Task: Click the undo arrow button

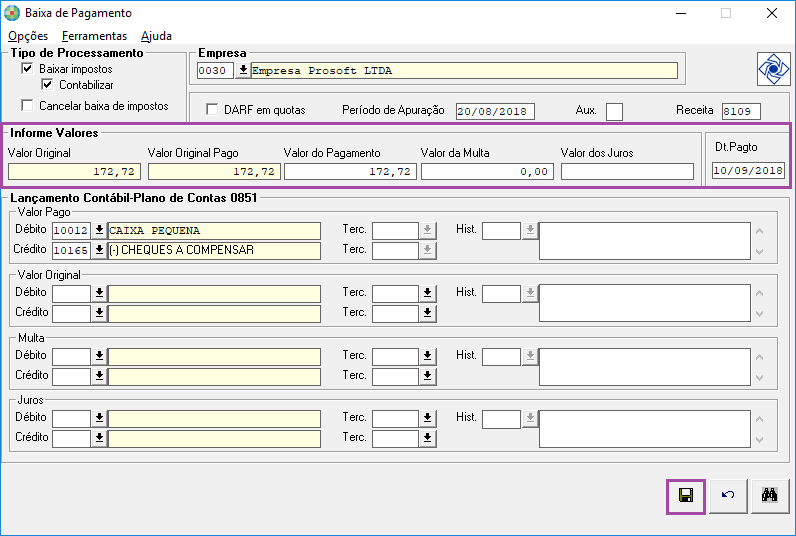Action: click(728, 496)
